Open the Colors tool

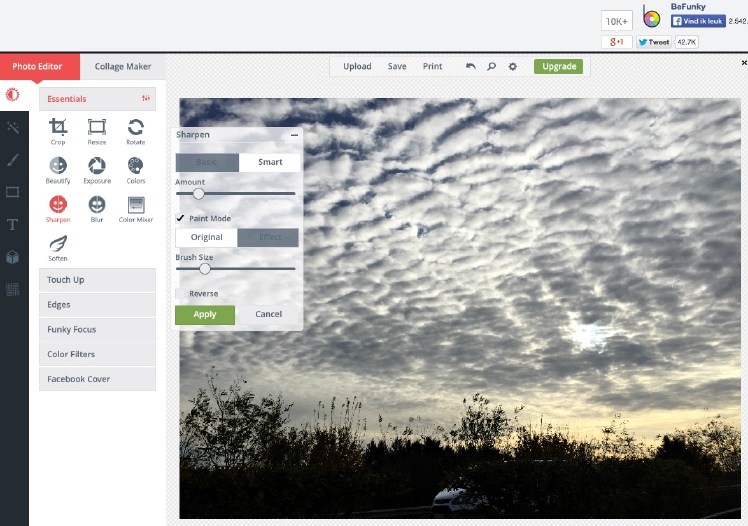pyautogui.click(x=136, y=170)
